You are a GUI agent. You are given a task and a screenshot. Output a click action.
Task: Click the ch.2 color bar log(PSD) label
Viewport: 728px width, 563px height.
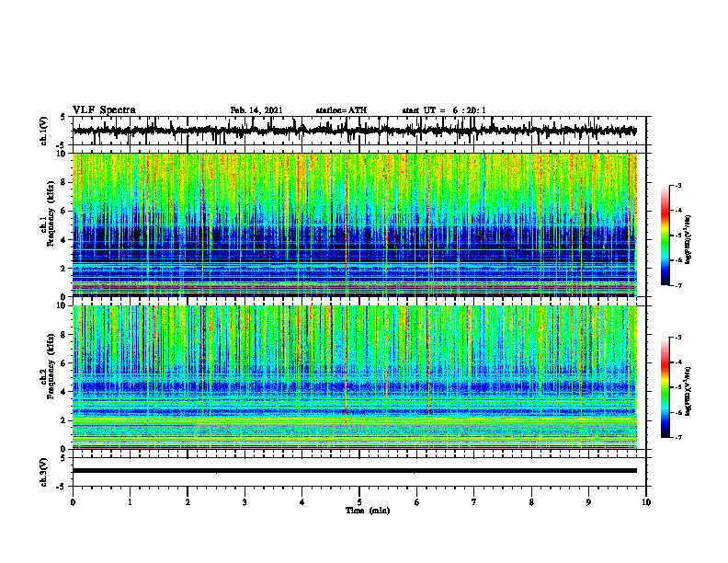688,391
